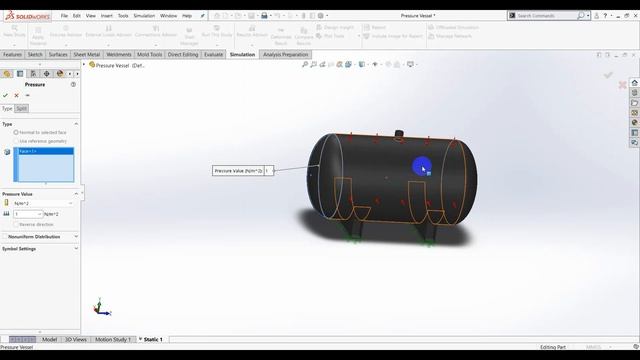Open View Settings monitor icon
This screenshot has height=360, width=640.
click(x=411, y=64)
